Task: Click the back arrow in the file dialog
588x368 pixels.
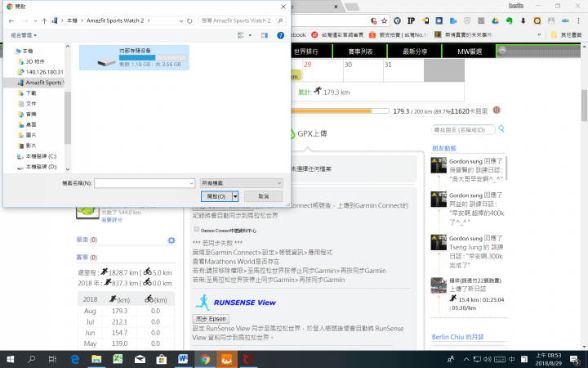Action: (x=11, y=21)
